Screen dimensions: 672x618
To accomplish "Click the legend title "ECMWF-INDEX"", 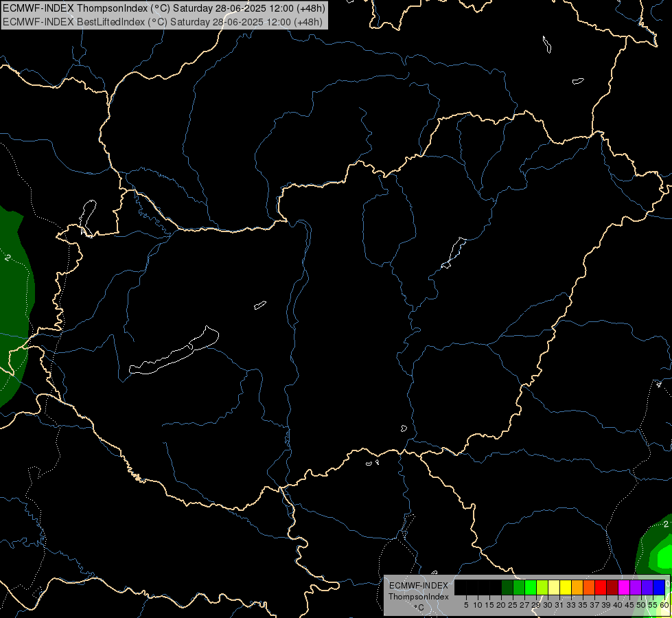I will tap(418, 586).
